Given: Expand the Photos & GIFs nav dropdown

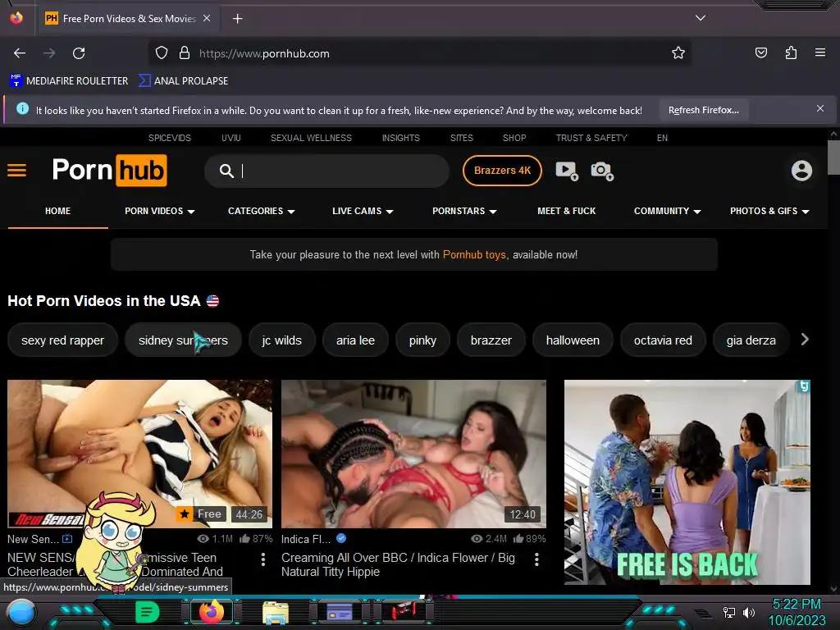Looking at the screenshot, I should 769,211.
